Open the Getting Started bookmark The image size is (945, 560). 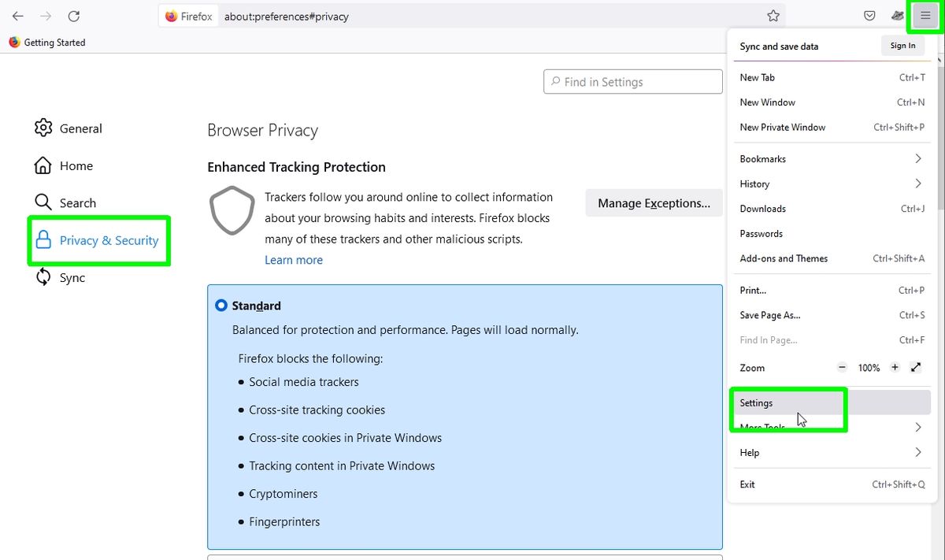point(47,43)
